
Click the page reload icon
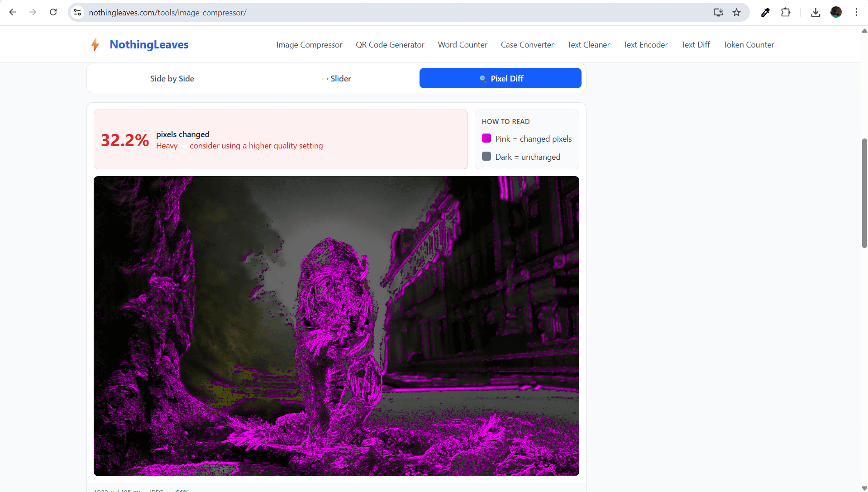(53, 12)
